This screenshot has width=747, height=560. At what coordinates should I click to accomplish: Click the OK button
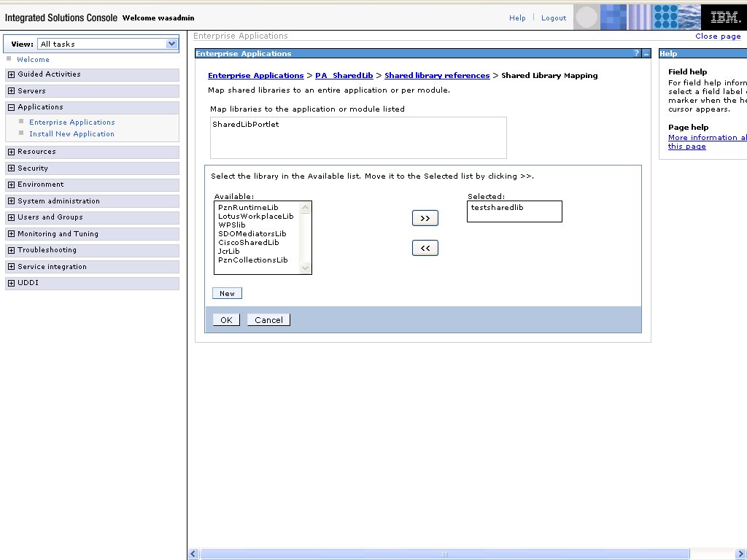[x=226, y=320]
